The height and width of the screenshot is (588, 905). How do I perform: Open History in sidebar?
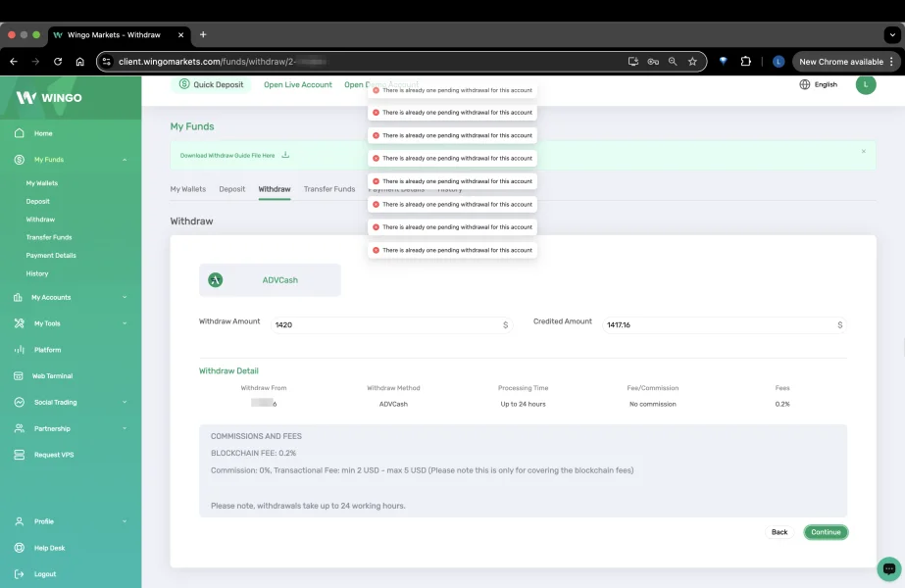(x=37, y=273)
